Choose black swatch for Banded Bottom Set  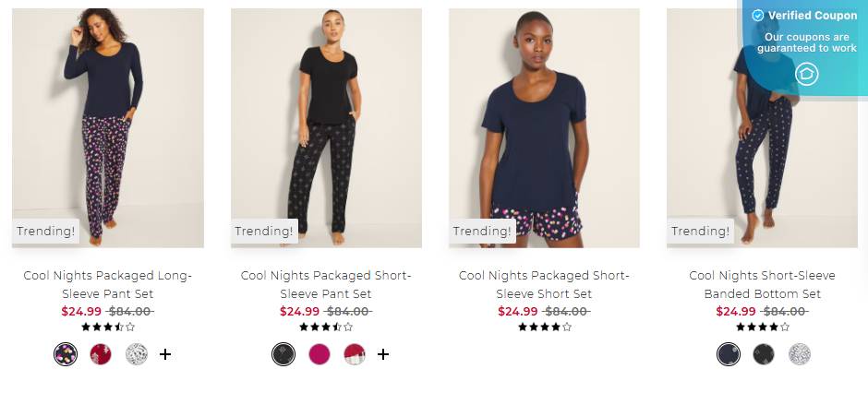pyautogui.click(x=764, y=354)
